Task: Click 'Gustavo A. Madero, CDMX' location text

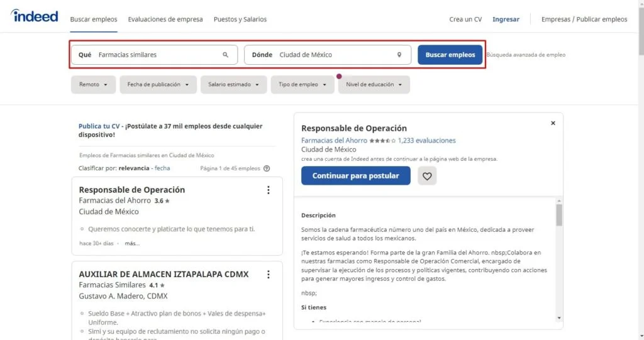Action: click(123, 296)
